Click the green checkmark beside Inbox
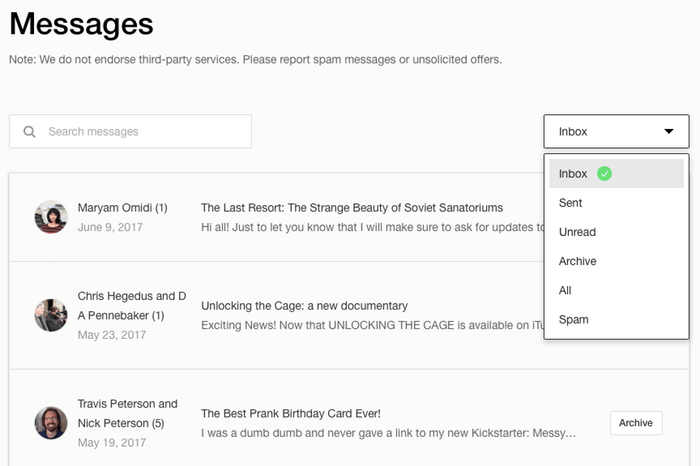 (x=604, y=173)
